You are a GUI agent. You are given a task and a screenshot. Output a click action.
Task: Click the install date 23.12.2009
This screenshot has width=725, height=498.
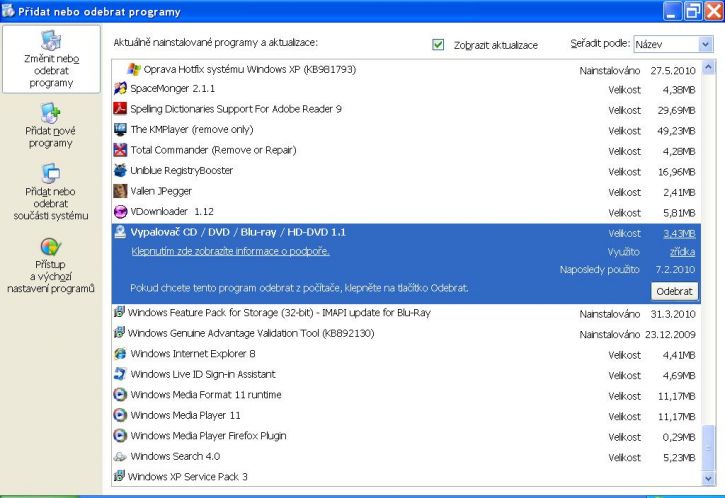(670, 334)
